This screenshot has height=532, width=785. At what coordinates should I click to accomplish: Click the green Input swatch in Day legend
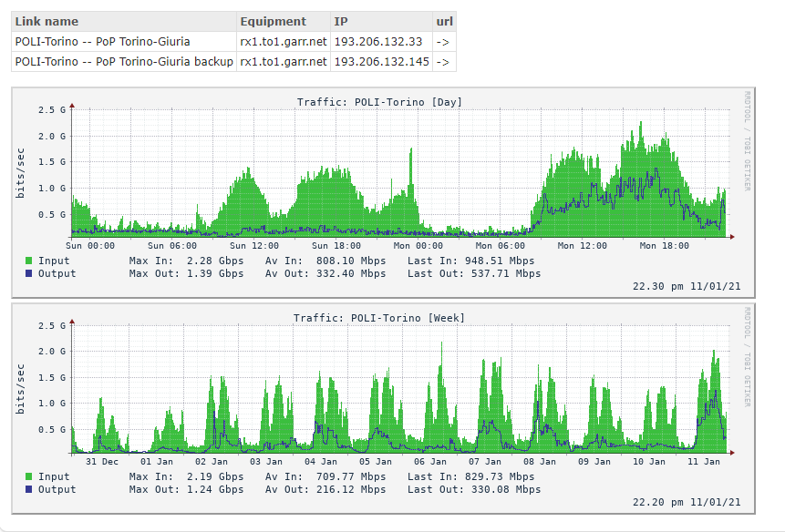point(29,261)
